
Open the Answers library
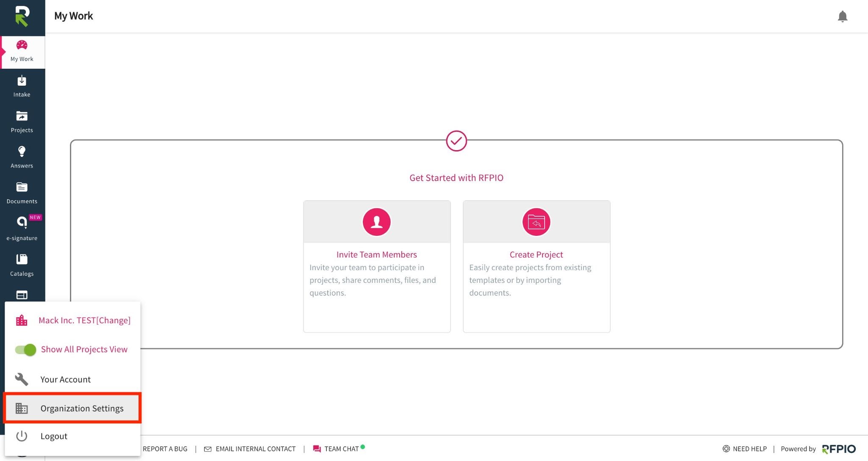[22, 158]
